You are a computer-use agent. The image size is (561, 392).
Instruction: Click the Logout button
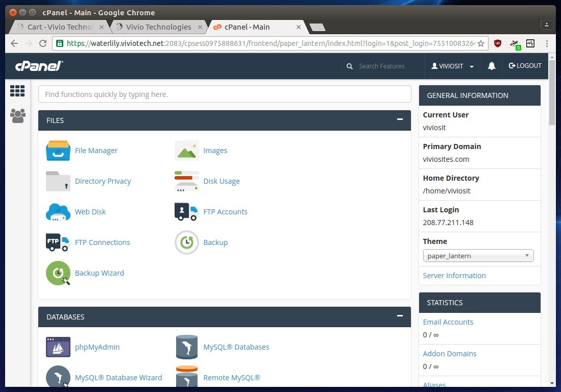525,66
